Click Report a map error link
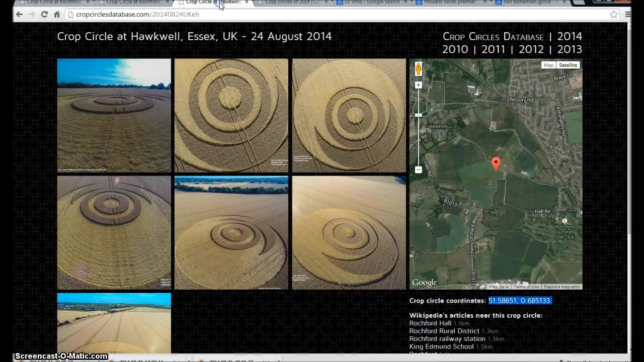The image size is (644, 362). click(x=562, y=287)
